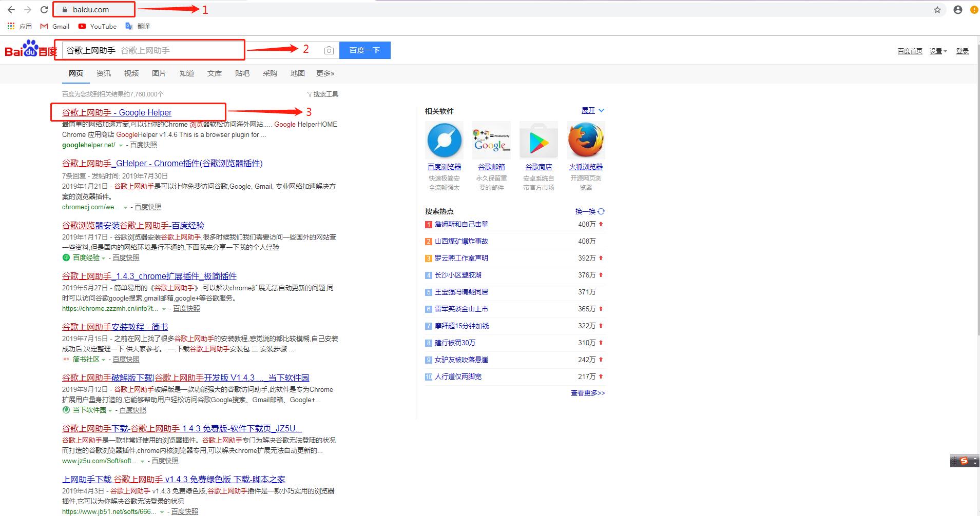Expand the snapshot dropdown next to googlehelper.net
980x516 pixels.
coord(121,145)
